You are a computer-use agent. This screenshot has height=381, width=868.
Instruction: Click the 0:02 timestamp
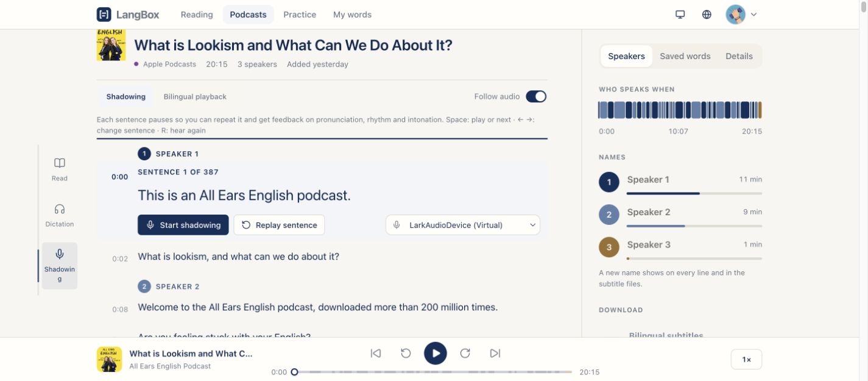120,258
